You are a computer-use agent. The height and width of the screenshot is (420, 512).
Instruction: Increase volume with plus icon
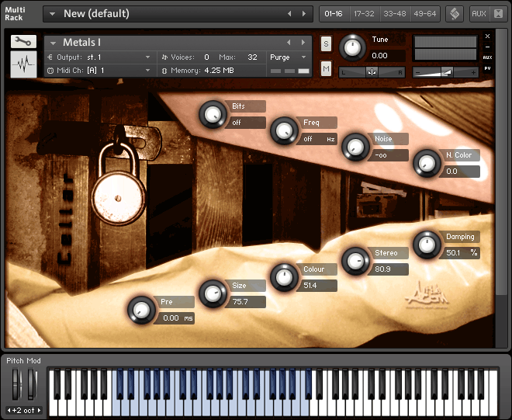pos(473,72)
